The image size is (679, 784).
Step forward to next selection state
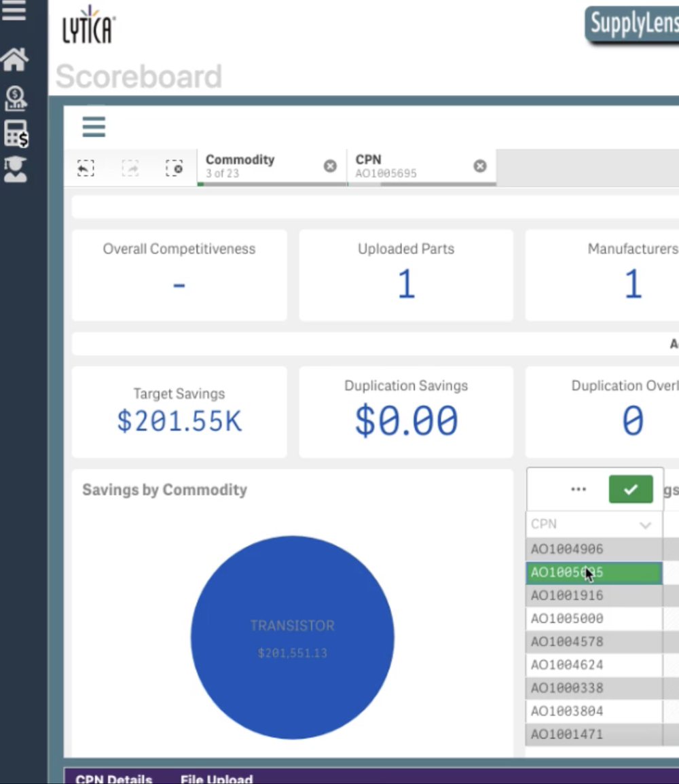[x=129, y=168]
